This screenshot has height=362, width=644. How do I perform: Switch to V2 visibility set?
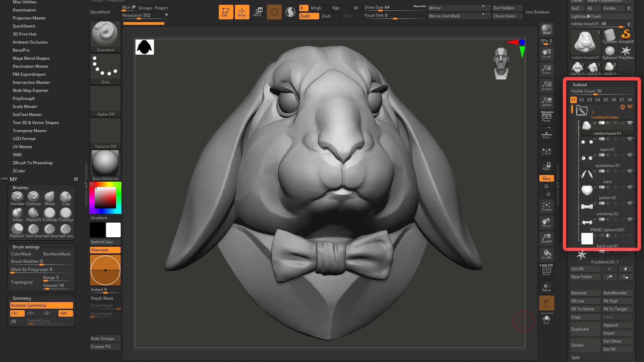tap(582, 100)
